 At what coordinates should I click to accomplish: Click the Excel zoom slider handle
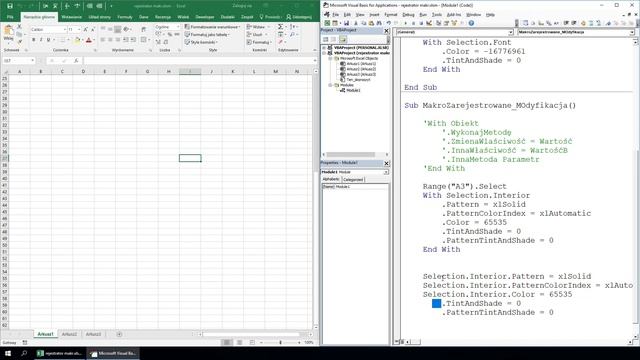pyautogui.click(x=280, y=342)
